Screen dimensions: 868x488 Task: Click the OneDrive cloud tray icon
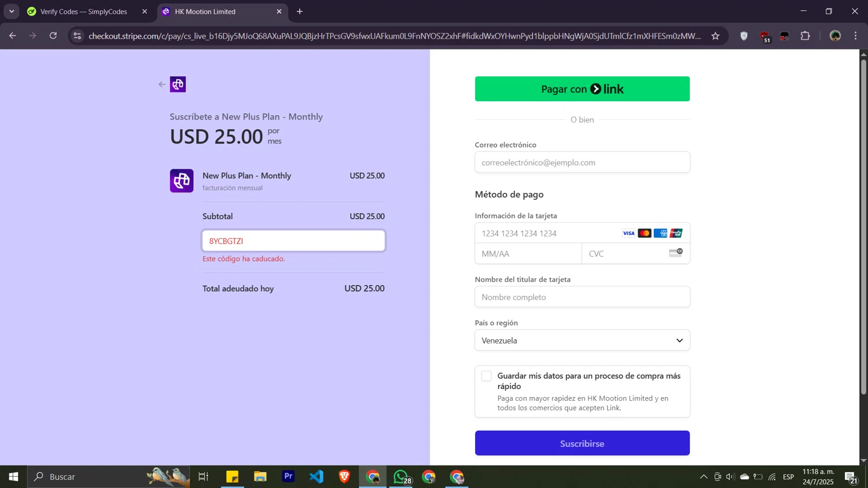coord(744,477)
